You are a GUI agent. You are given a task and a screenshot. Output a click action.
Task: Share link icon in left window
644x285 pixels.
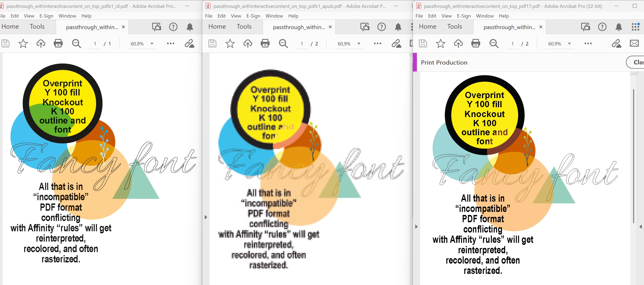189,44
